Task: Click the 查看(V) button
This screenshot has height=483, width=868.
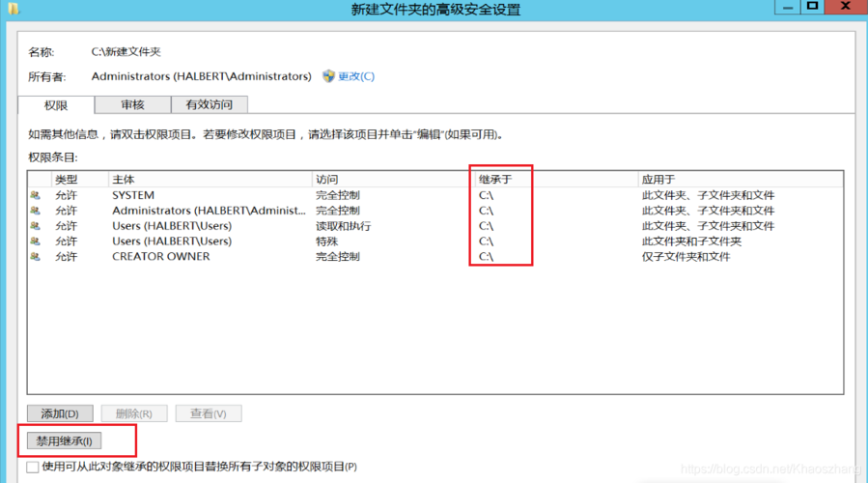Action: [x=209, y=413]
